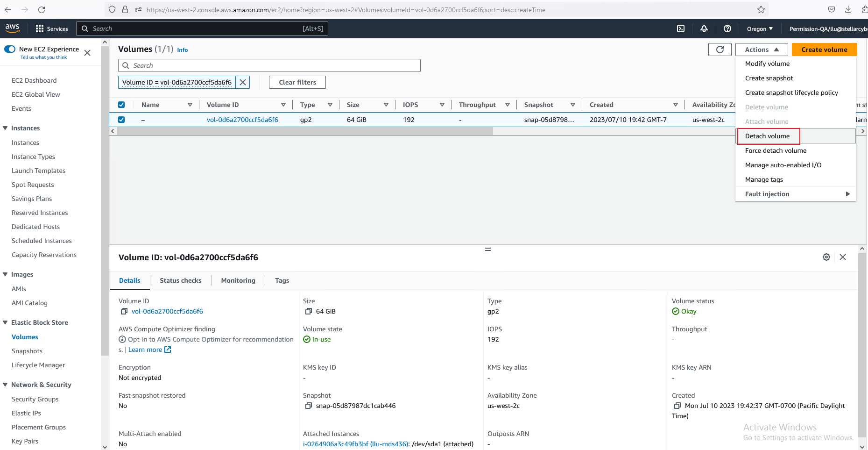Screen dimensions: 868x450
Task: Toggle New EC2 Experience switch
Action: click(x=10, y=49)
